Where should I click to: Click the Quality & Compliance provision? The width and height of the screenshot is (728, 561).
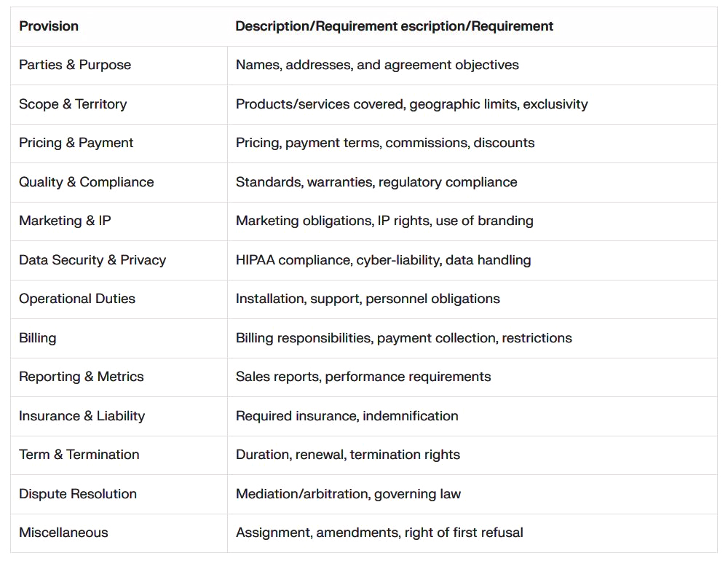(87, 182)
